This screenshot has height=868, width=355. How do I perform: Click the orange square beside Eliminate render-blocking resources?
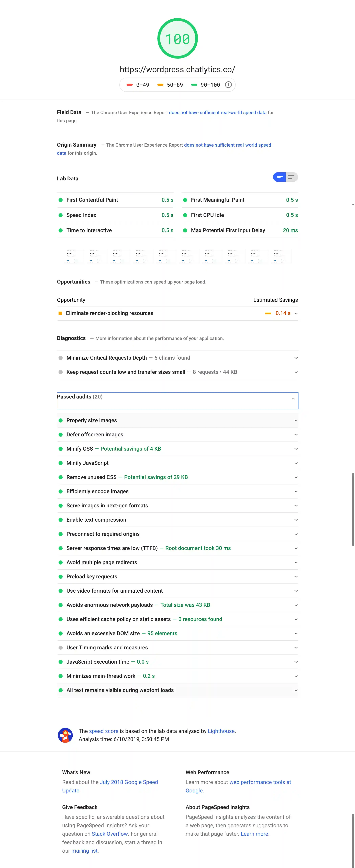click(60, 313)
